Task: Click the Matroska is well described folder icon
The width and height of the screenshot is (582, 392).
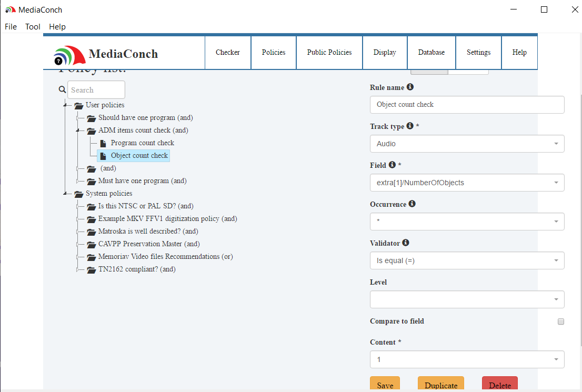Action: 92,232
